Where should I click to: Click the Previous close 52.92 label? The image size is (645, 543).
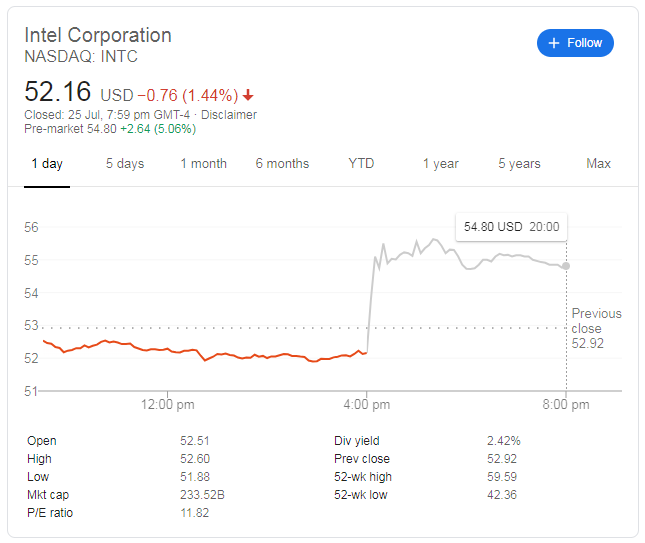596,328
